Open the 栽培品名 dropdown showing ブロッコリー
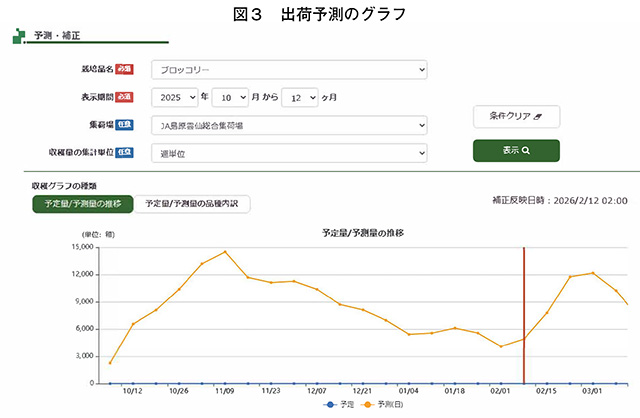 point(289,70)
